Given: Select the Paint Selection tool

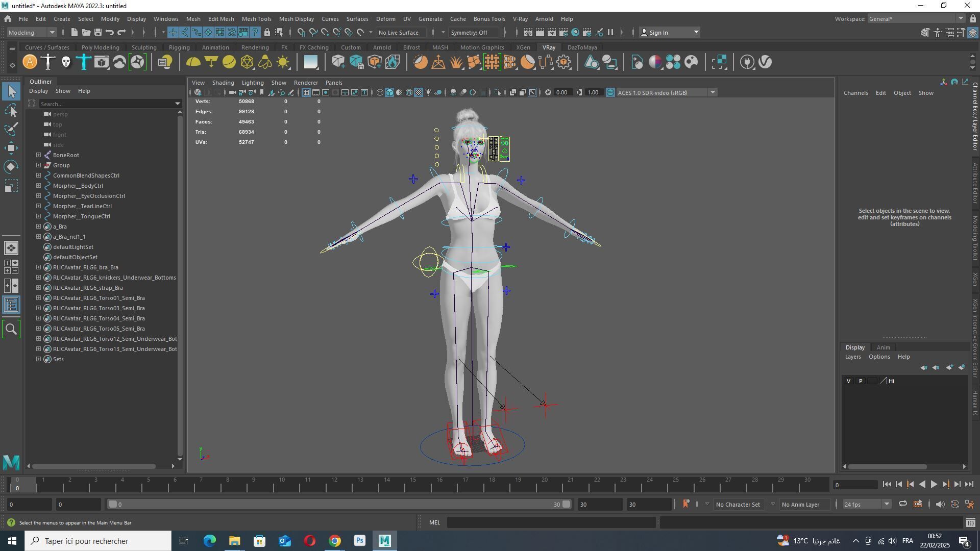Looking at the screenshot, I should point(11,129).
